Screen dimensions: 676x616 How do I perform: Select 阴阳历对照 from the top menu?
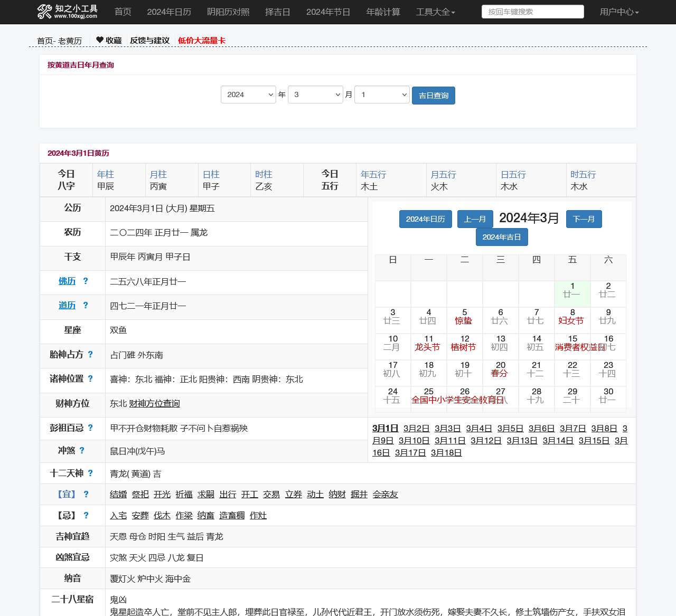pyautogui.click(x=228, y=12)
